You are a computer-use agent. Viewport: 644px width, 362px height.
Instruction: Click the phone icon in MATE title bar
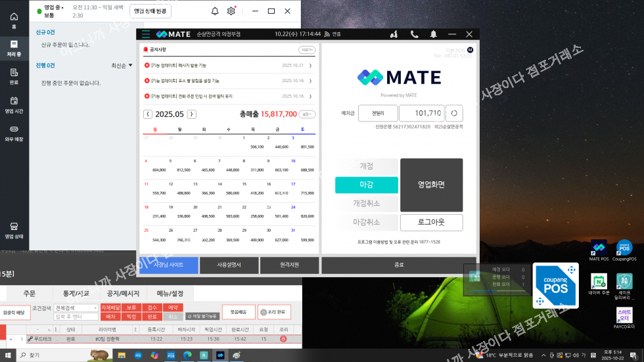coord(414,34)
